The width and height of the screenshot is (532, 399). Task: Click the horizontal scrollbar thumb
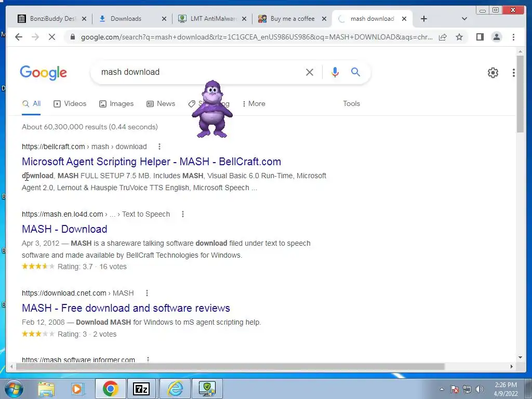click(230, 366)
